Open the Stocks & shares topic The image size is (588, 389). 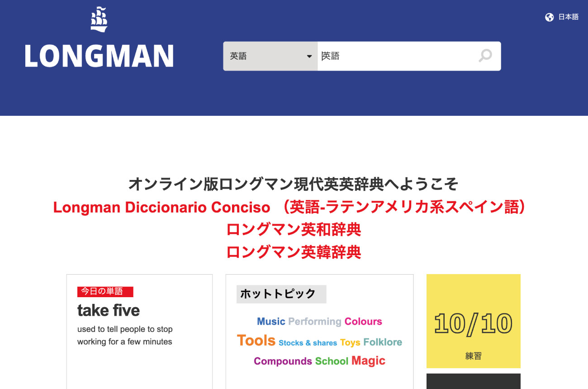[308, 343]
